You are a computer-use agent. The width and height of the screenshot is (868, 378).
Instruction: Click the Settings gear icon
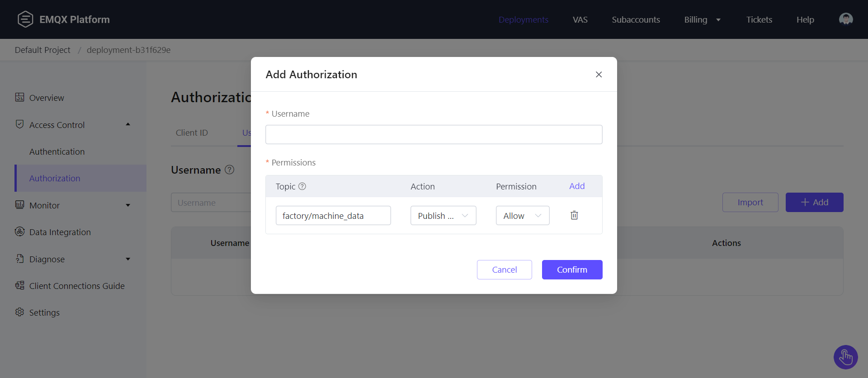19,312
